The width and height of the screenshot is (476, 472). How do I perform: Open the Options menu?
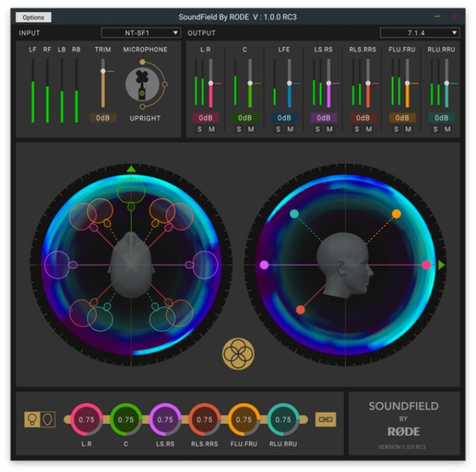tap(33, 17)
